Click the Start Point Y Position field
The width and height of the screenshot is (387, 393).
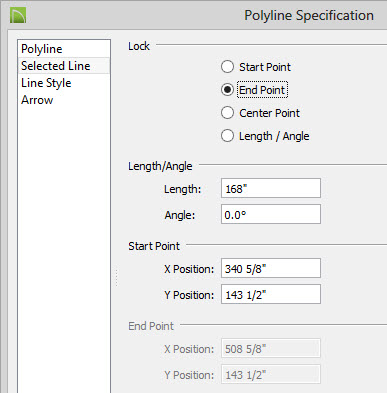point(271,294)
